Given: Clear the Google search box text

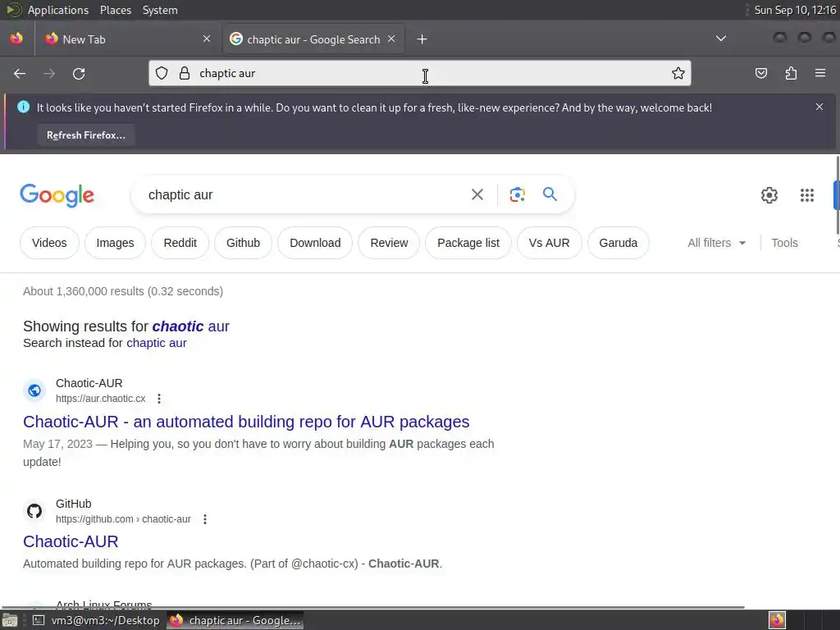Looking at the screenshot, I should 477,194.
